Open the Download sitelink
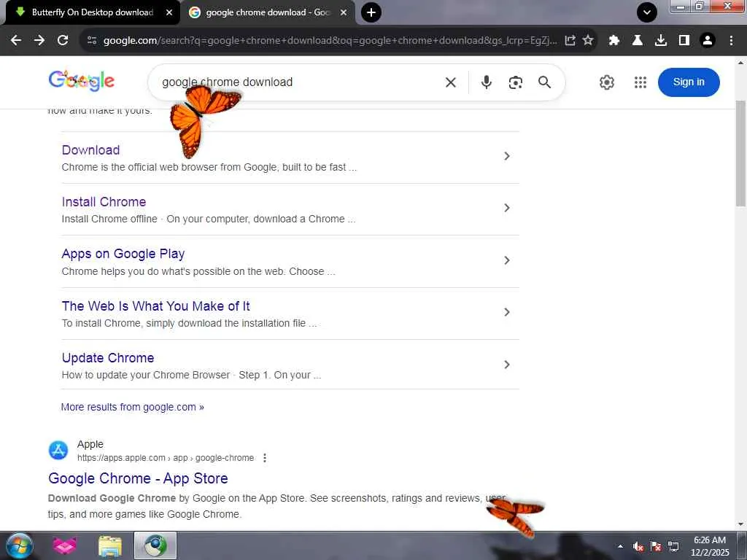Viewport: 747px width, 560px height. coord(90,150)
